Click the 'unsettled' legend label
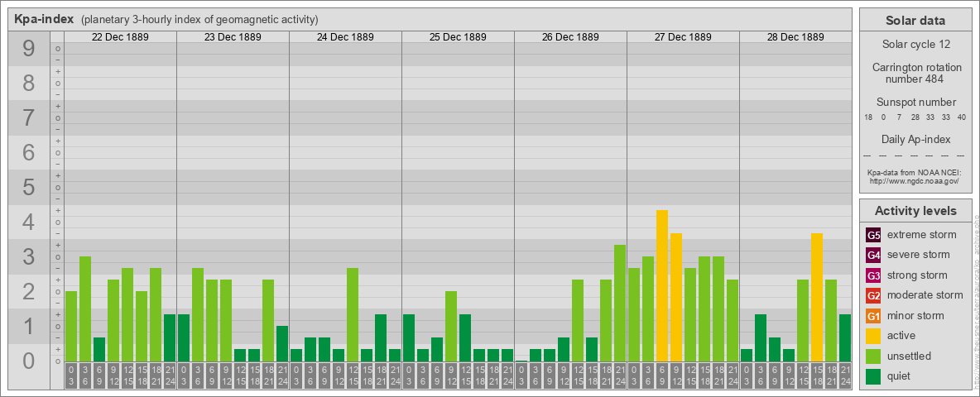The width and height of the screenshot is (980, 397). tap(909, 356)
